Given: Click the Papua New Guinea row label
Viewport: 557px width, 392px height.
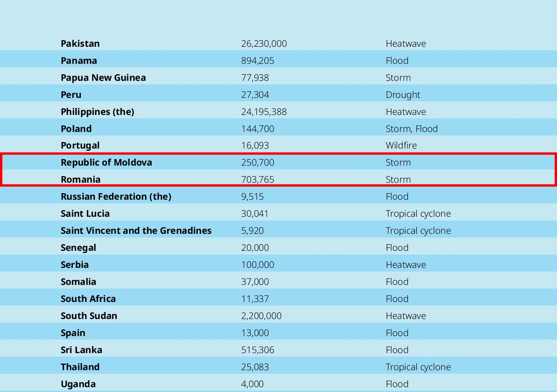Looking at the screenshot, I should click(103, 78).
